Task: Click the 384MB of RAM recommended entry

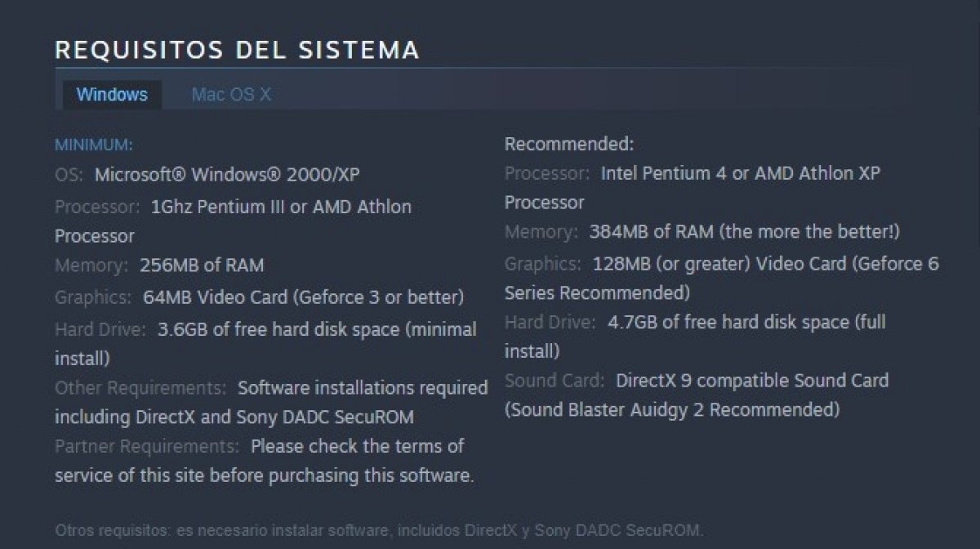Action: coord(745,232)
